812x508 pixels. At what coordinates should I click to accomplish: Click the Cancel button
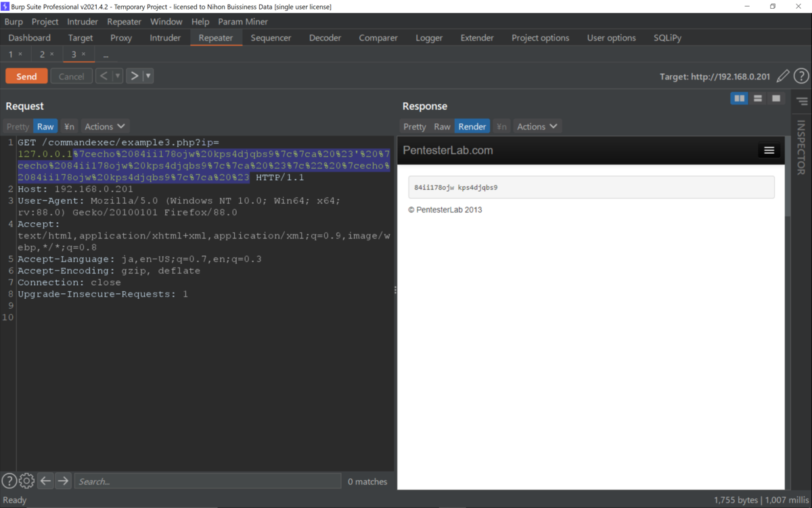[x=71, y=76]
